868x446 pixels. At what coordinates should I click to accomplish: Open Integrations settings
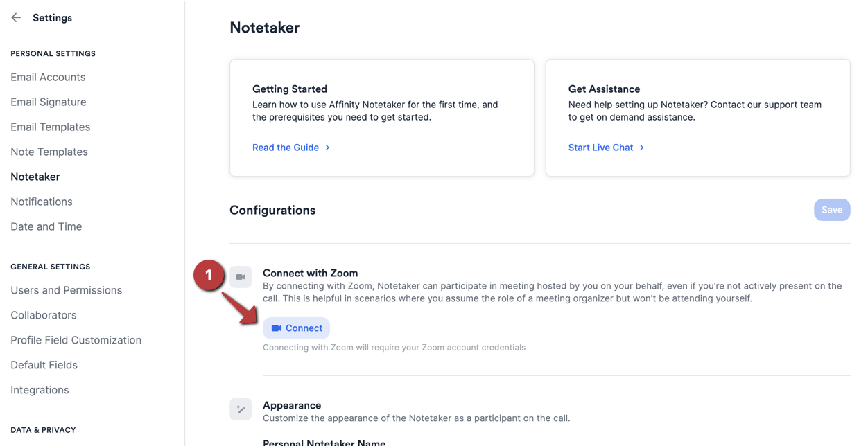point(40,390)
